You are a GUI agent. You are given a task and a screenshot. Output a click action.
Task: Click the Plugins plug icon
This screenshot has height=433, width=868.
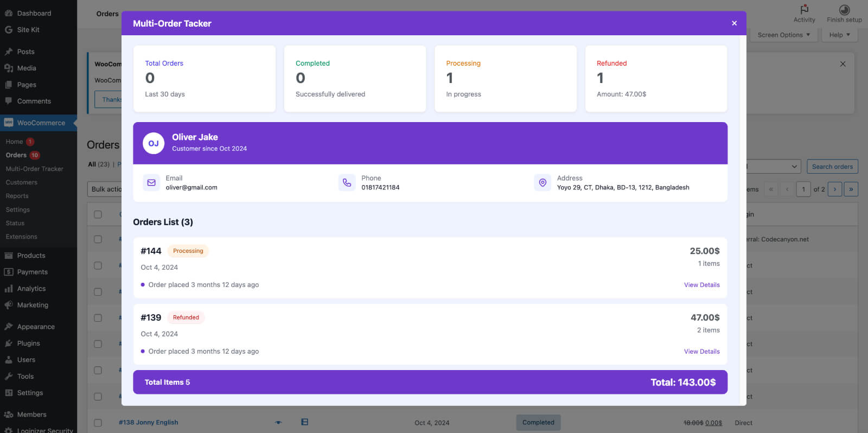[x=9, y=343]
